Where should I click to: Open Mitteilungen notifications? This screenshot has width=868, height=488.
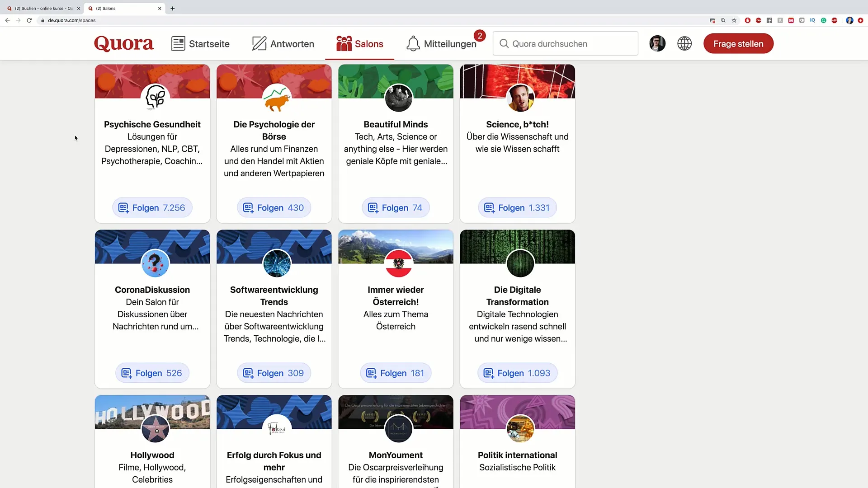(x=441, y=44)
